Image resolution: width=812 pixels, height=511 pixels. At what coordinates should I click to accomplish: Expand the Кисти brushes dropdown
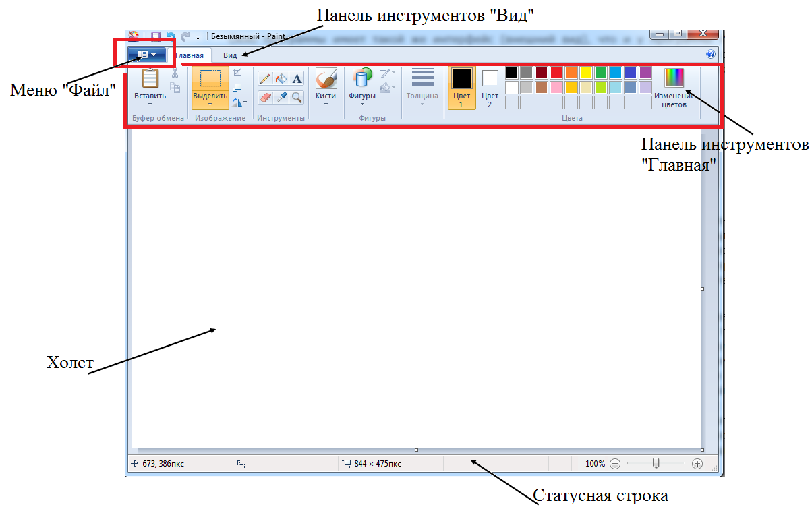click(x=326, y=88)
